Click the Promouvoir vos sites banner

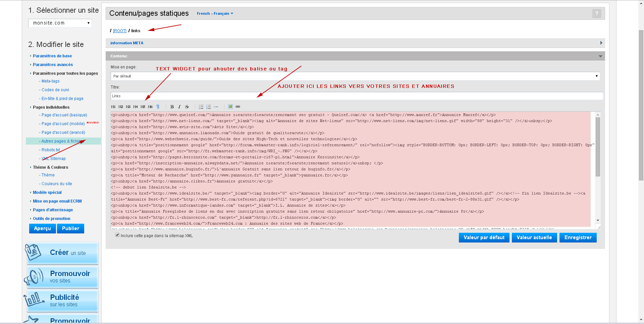[62, 277]
